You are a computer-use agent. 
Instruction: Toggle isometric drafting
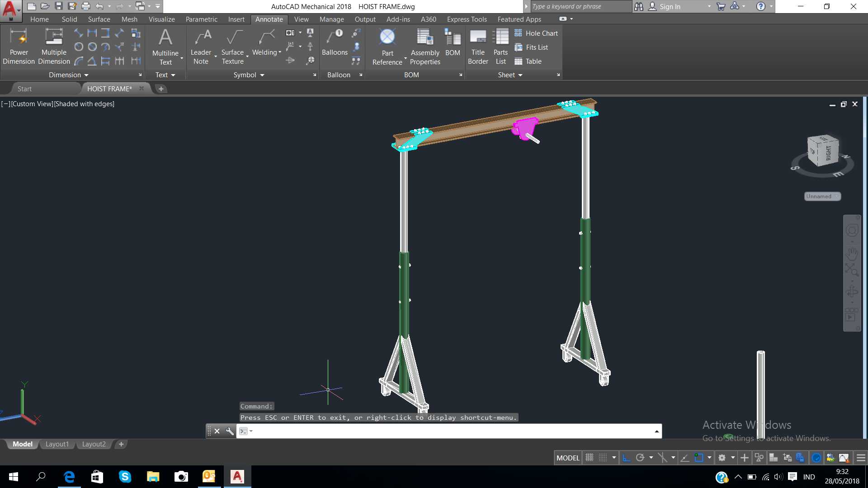(662, 458)
